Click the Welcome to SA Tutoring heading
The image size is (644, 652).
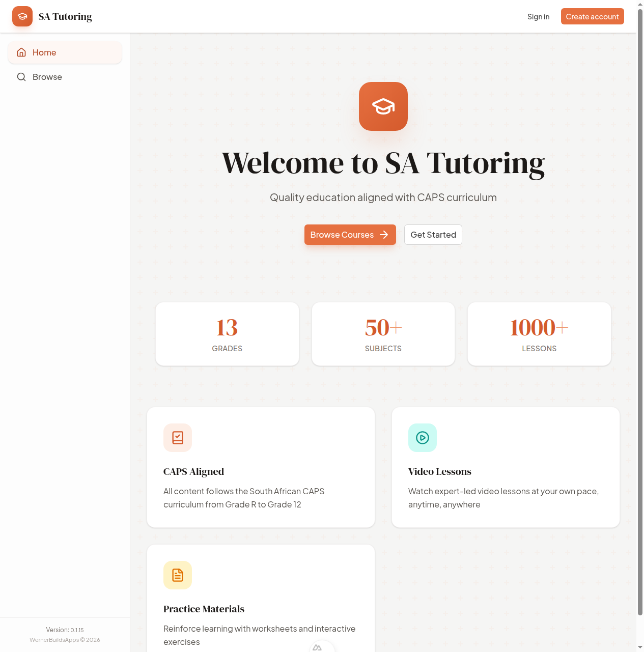383,163
